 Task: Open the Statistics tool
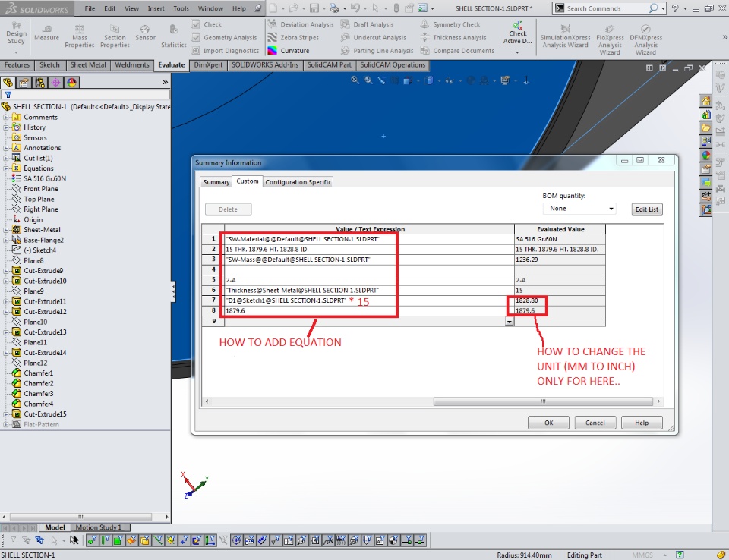pos(174,36)
